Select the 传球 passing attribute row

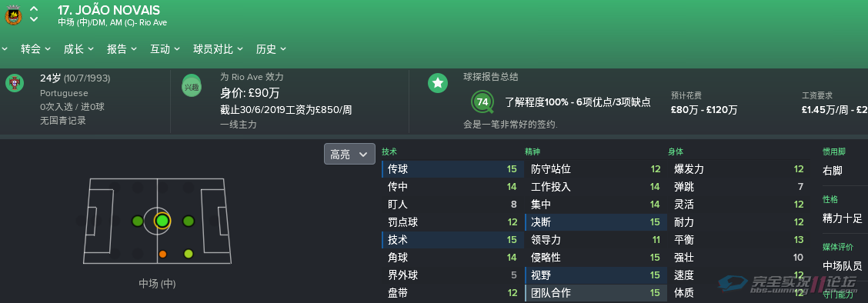451,169
